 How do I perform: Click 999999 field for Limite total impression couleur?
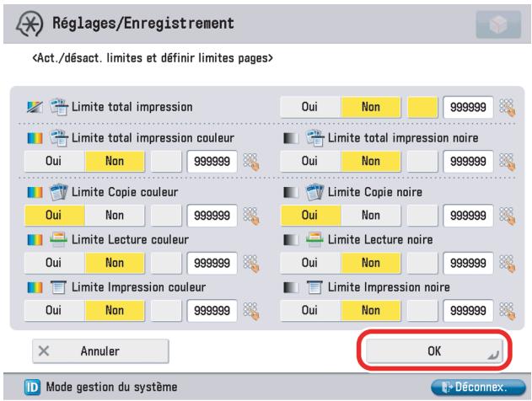(212, 162)
